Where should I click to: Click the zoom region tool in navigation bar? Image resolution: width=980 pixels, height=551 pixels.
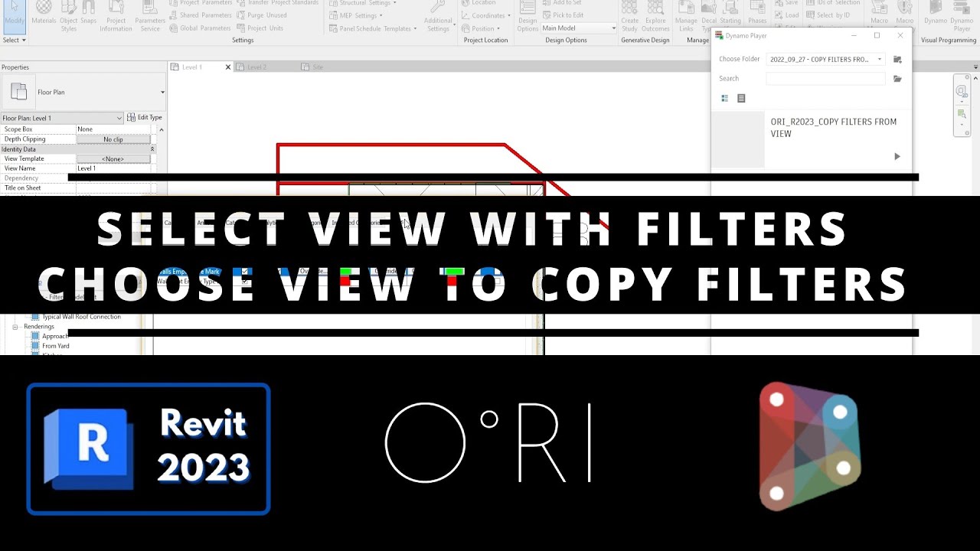(962, 114)
